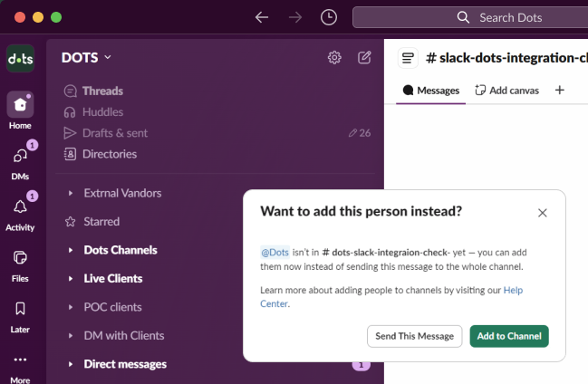Screen dimensions: 588x384
Task: Click the More ellipsis icon
Action: (x=20, y=360)
